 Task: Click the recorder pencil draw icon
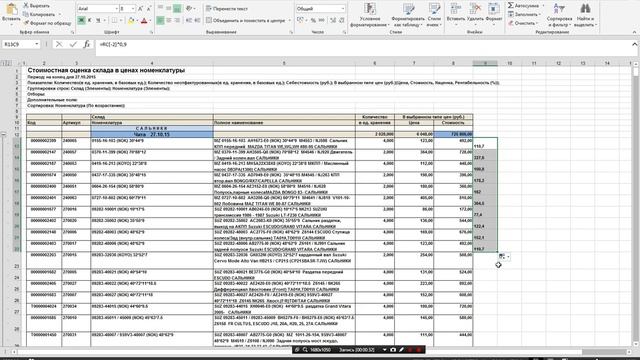pos(402,350)
